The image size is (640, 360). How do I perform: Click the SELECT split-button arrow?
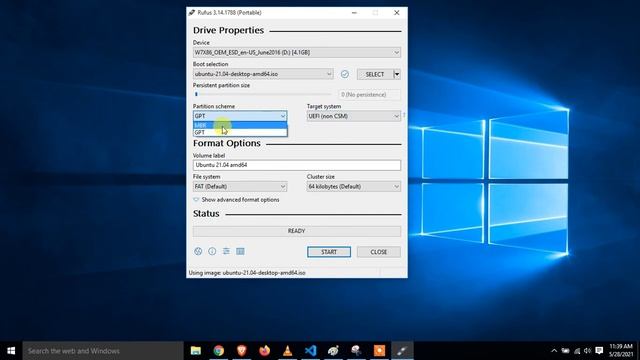pyautogui.click(x=397, y=74)
